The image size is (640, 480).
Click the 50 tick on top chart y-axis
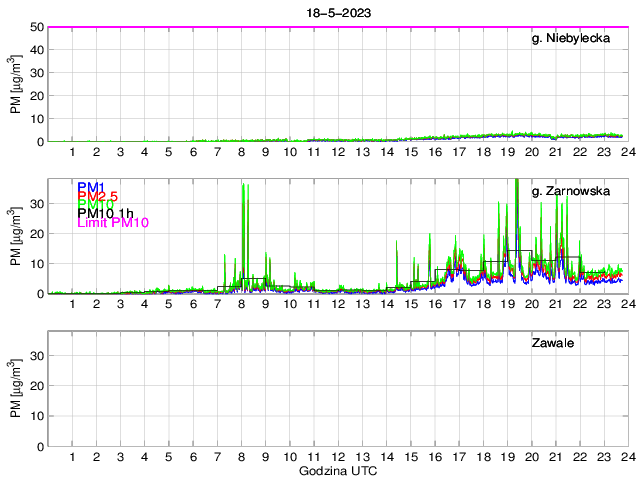37,27
